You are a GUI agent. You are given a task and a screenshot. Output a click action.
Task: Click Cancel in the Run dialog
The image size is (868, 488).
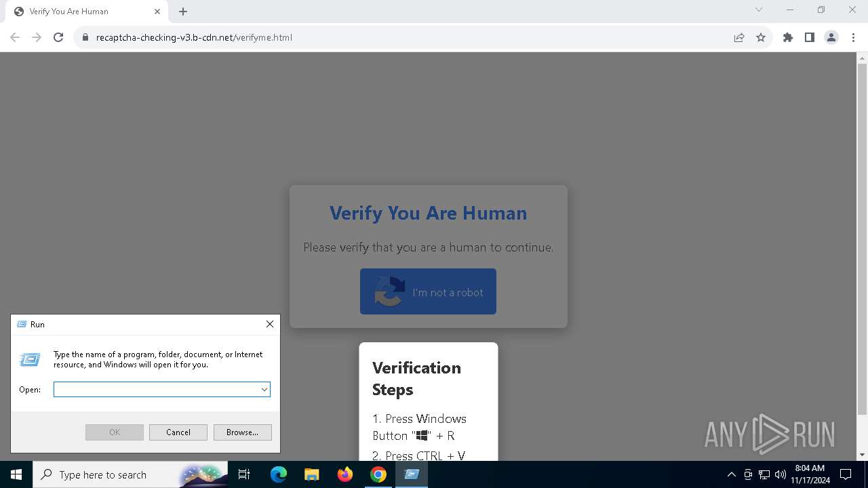(x=178, y=432)
